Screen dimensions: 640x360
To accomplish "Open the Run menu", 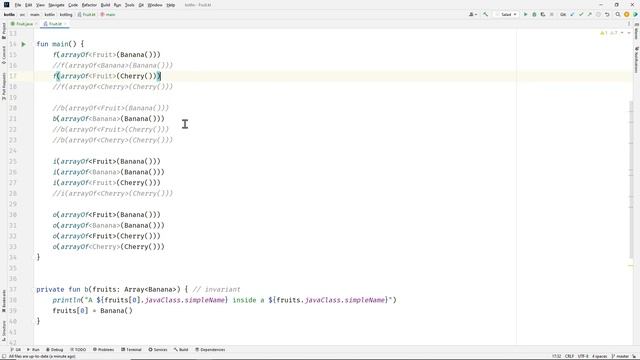I will [x=117, y=5].
